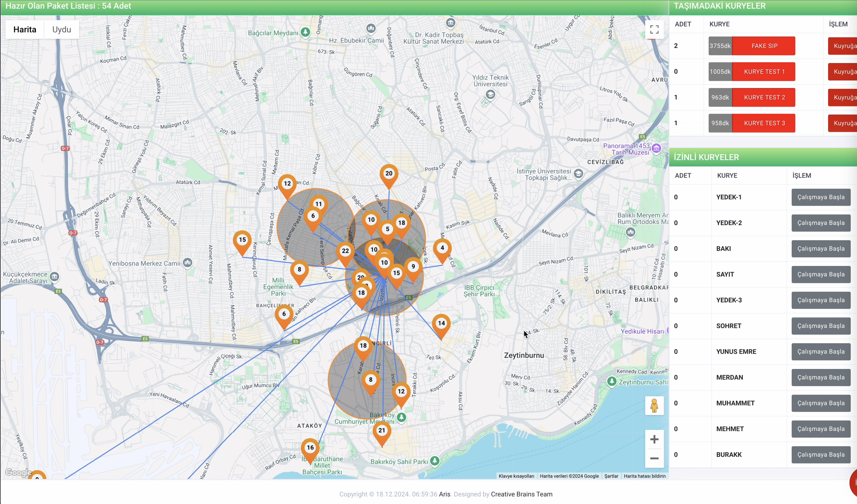Click Zeytinburnu Sahil park icon
Image resolution: width=857 pixels, height=504 pixels.
pos(612,381)
